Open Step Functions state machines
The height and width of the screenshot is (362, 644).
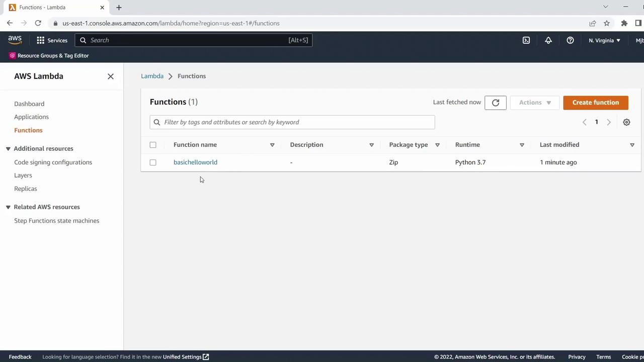click(56, 221)
